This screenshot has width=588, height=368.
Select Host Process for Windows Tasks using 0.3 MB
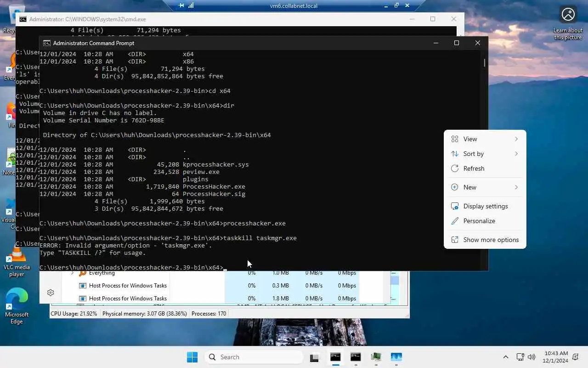point(128,286)
